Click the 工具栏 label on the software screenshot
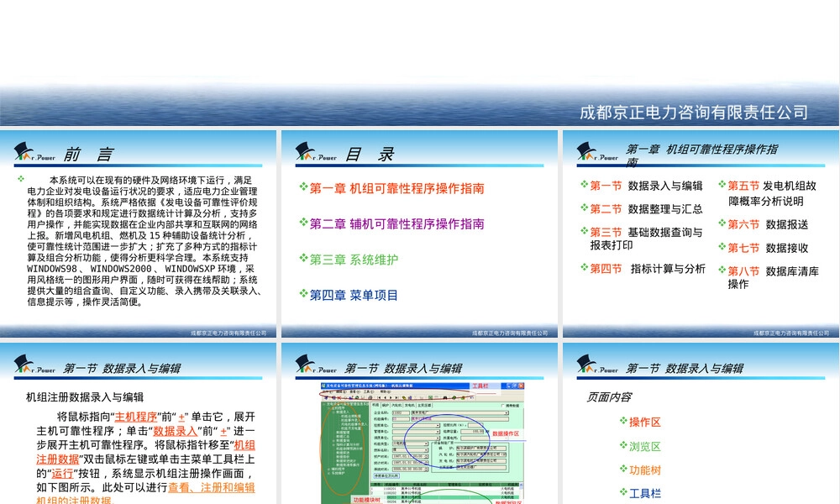840x504 pixels. click(480, 386)
